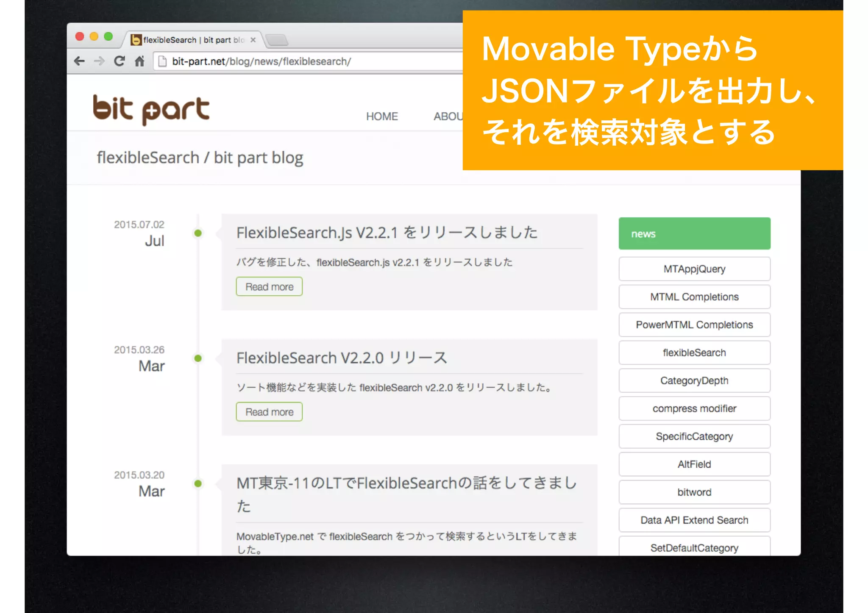Reload the page with the refresh icon
Image resolution: width=868 pixels, height=613 pixels.
[120, 61]
